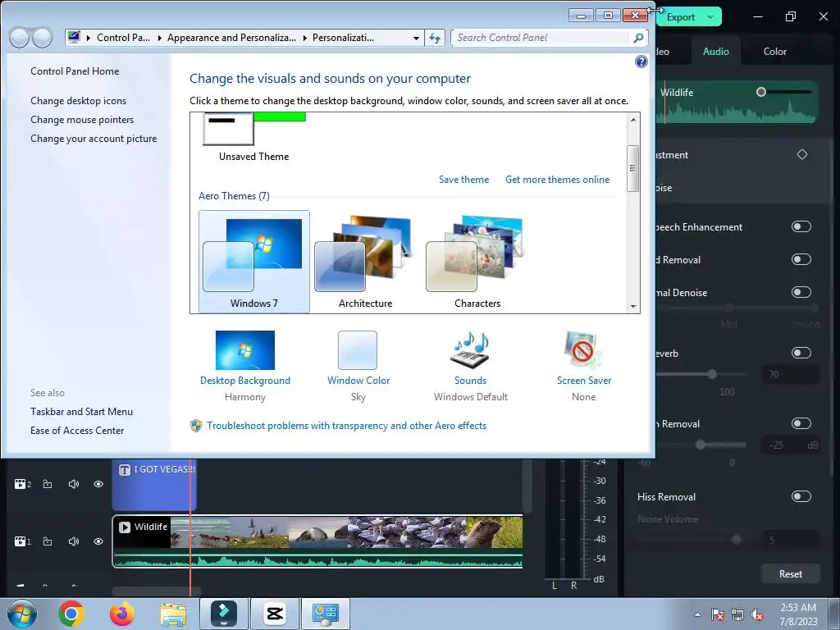Click the shield icon beside Troubleshoot link
Screen dimensions: 840x630
[196, 426]
